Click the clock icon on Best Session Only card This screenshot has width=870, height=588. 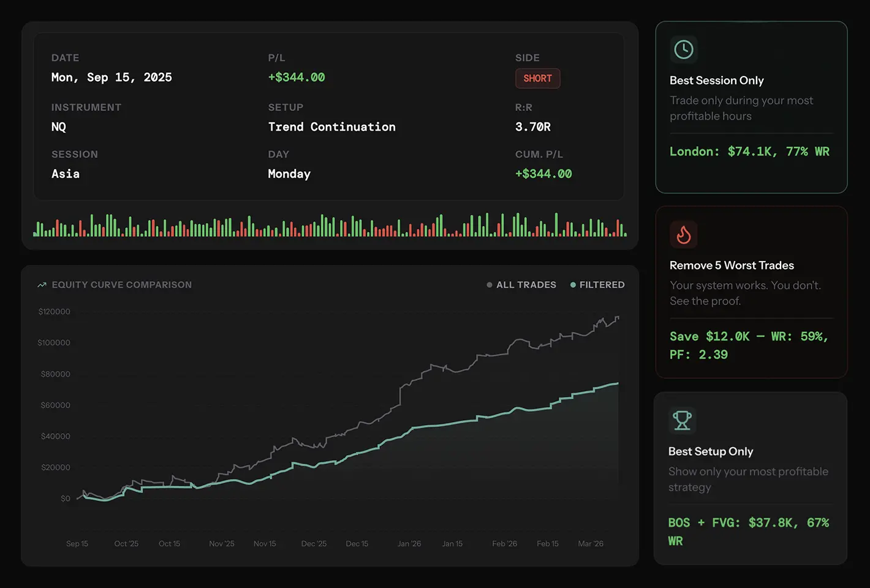click(x=684, y=49)
